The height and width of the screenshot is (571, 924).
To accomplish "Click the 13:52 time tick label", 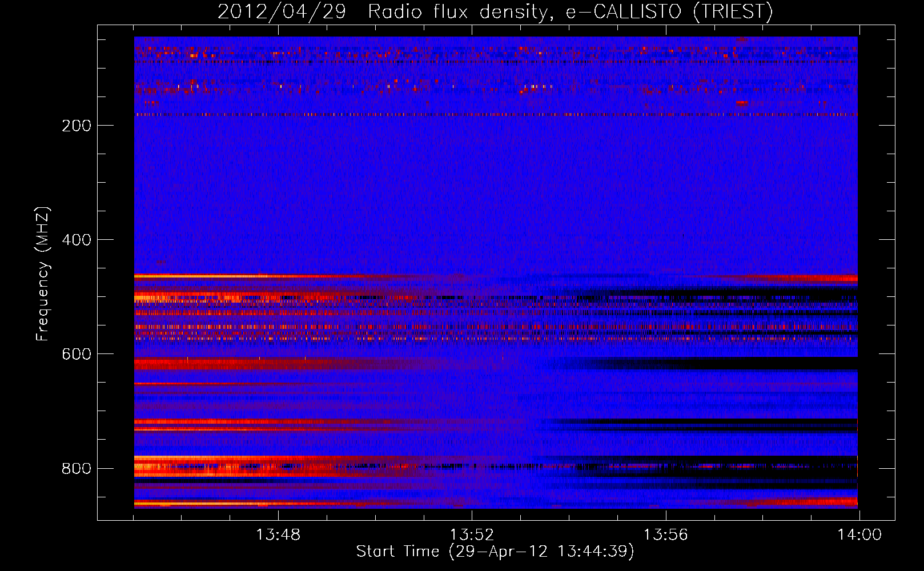I will click(472, 535).
